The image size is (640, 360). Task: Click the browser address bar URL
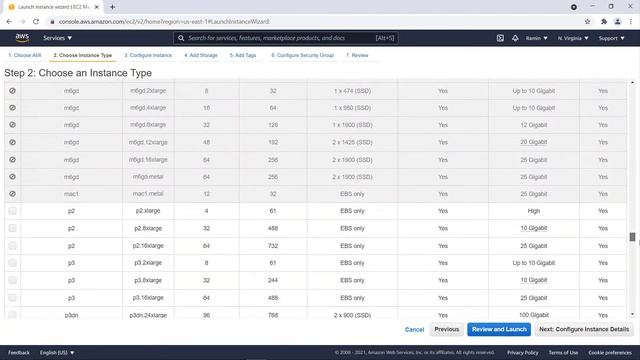164,22
